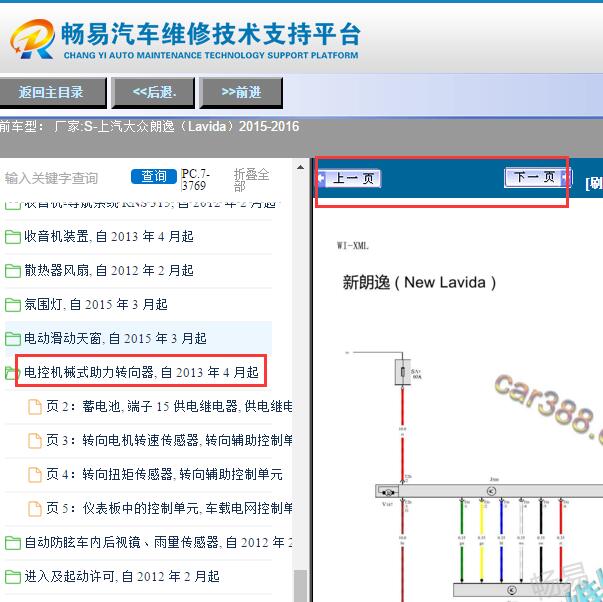Image resolution: width=603 pixels, height=602 pixels.
Task: Click the scroll-up arrow of the tree panel
Action: [x=300, y=167]
